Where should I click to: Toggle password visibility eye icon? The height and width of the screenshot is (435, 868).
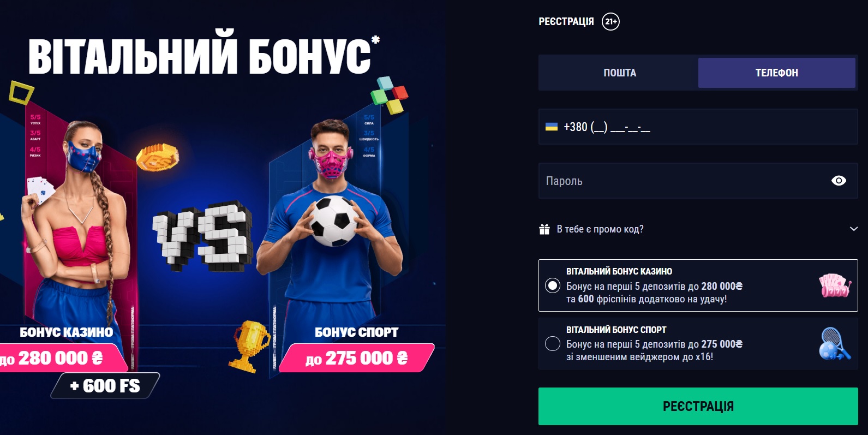tap(839, 181)
